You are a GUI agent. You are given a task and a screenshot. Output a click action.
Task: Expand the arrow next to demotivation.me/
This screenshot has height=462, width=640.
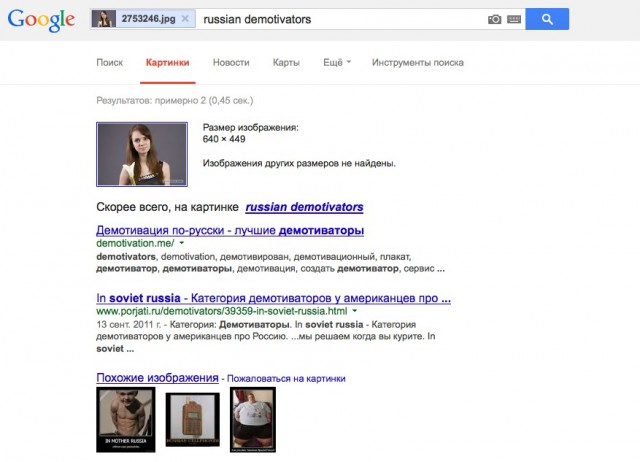pyautogui.click(x=182, y=243)
